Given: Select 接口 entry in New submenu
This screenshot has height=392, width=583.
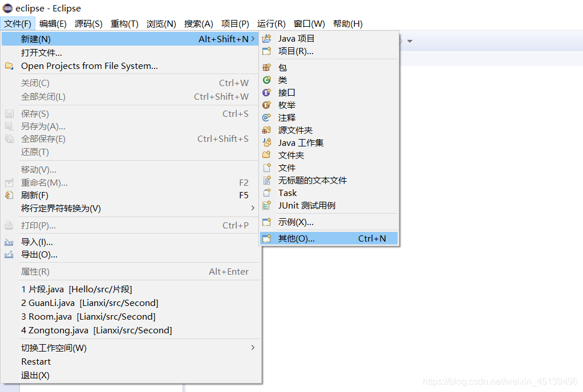Looking at the screenshot, I should pyautogui.click(x=329, y=92).
